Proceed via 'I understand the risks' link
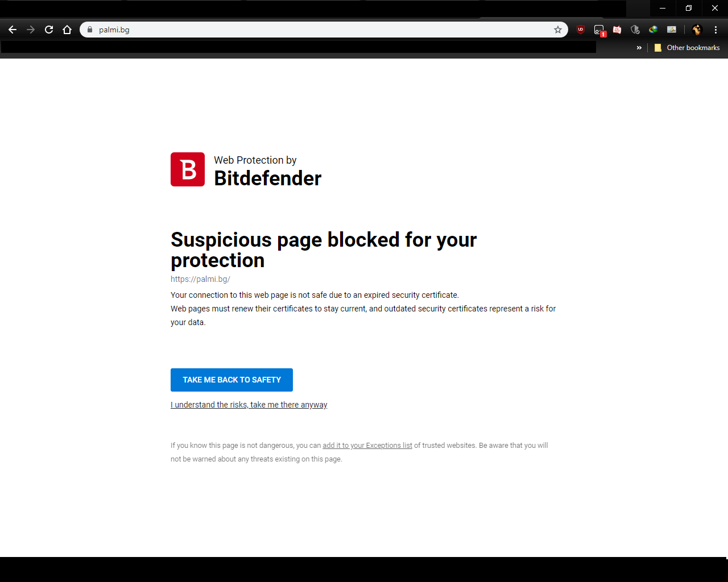728x582 pixels. tap(249, 405)
